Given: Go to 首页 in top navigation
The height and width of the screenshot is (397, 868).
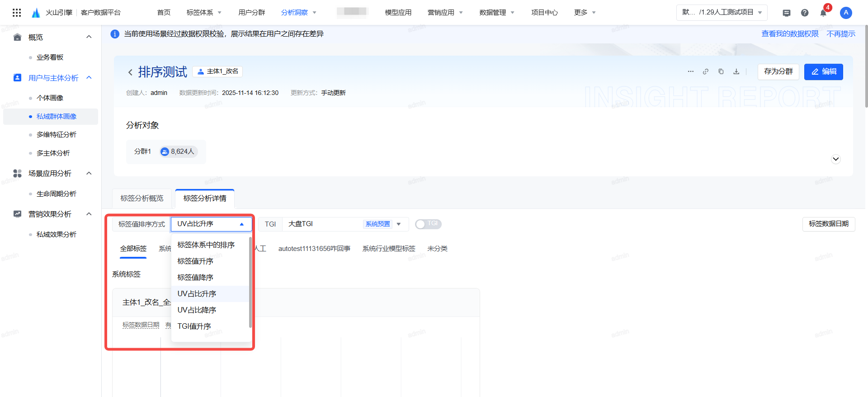Looking at the screenshot, I should (x=164, y=13).
